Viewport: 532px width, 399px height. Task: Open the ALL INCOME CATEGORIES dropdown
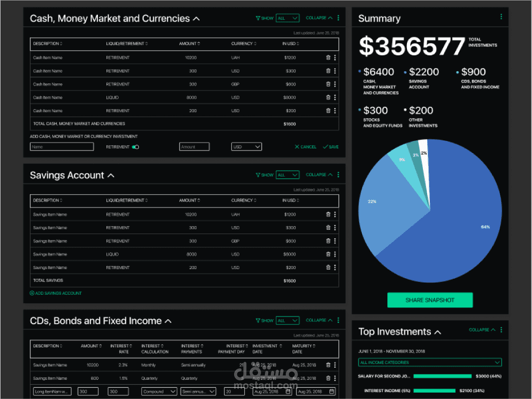(x=430, y=362)
